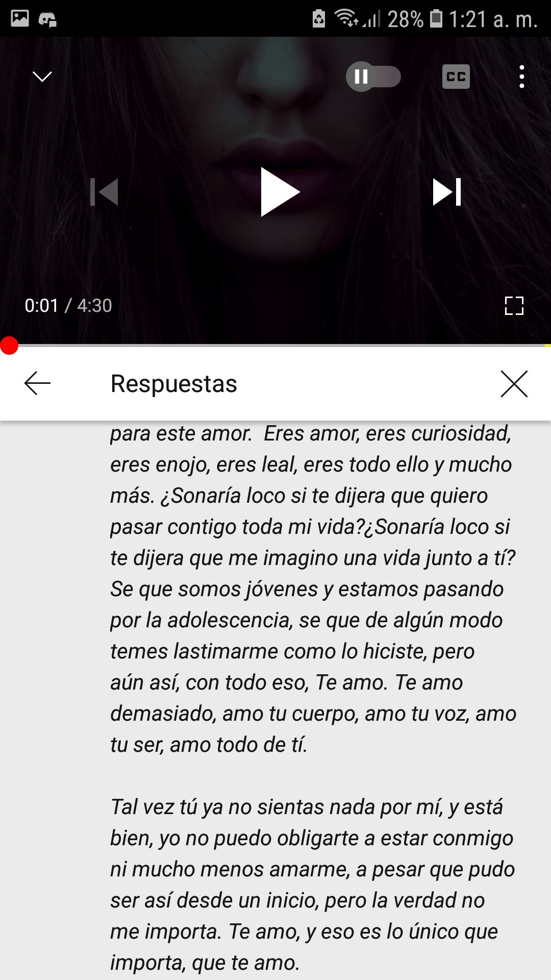Viewport: 551px width, 980px height.
Task: Go back from Respuestas panel
Action: click(37, 383)
